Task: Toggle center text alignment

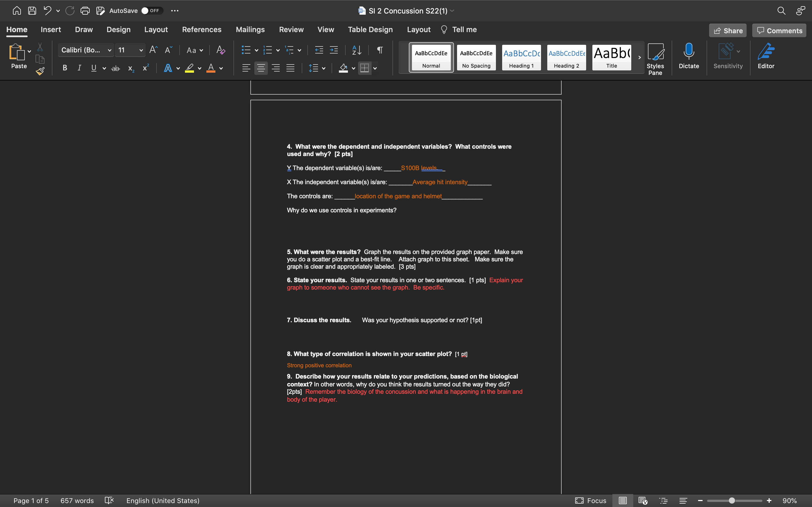Action: pos(261,68)
